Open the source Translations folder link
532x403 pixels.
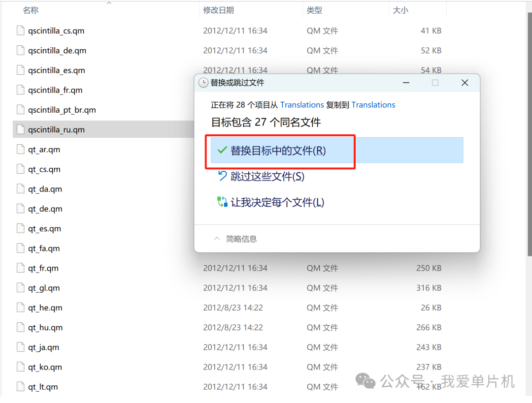tap(302, 105)
